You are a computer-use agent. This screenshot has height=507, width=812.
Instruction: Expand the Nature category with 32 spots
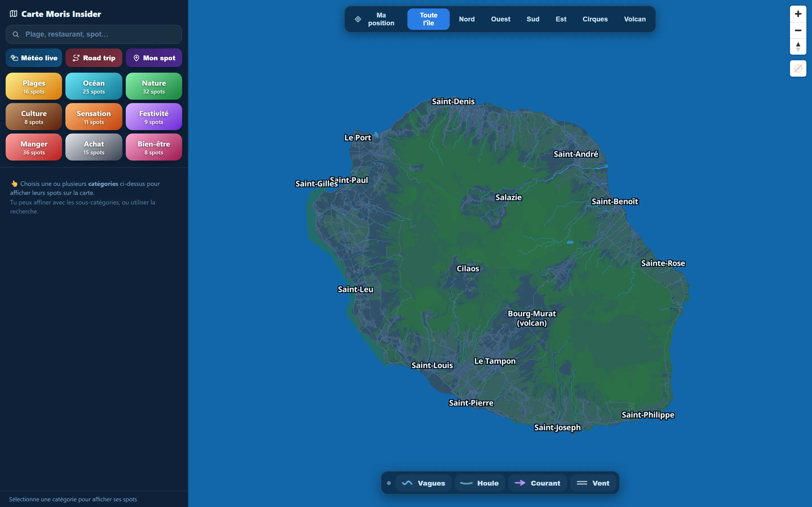pos(154,86)
